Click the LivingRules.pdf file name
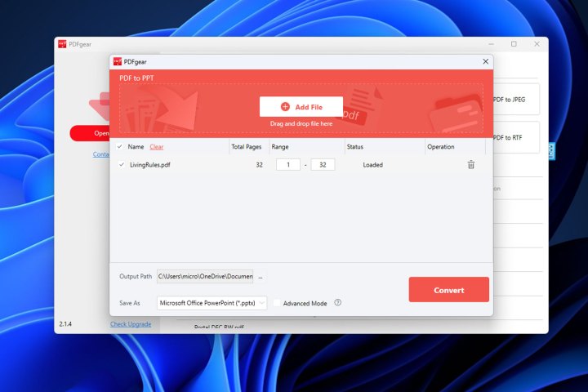This screenshot has height=392, width=588. [x=150, y=165]
